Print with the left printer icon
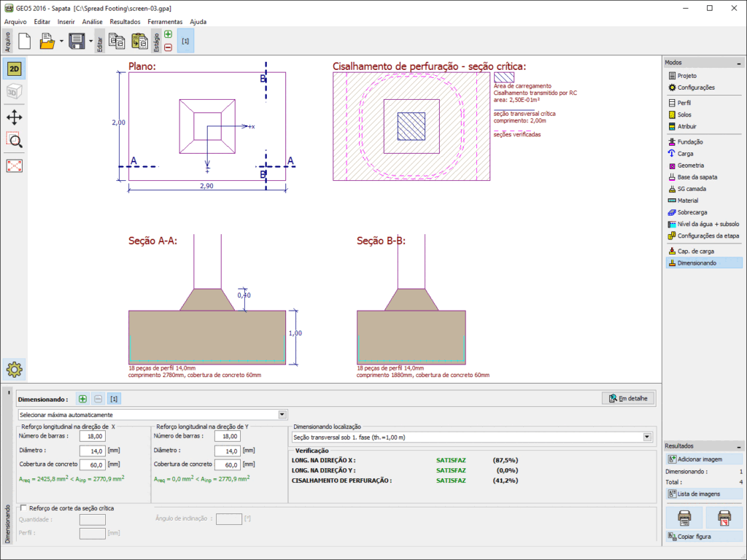The height and width of the screenshot is (560, 747). click(684, 517)
